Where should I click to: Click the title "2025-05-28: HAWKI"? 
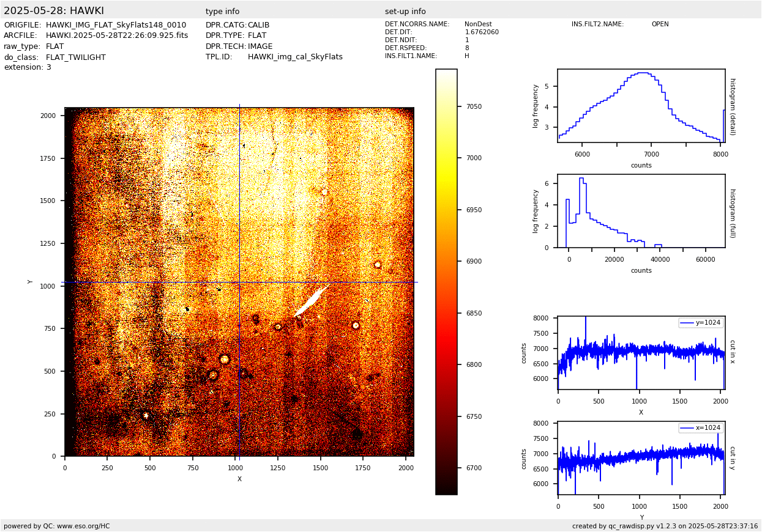point(54,11)
